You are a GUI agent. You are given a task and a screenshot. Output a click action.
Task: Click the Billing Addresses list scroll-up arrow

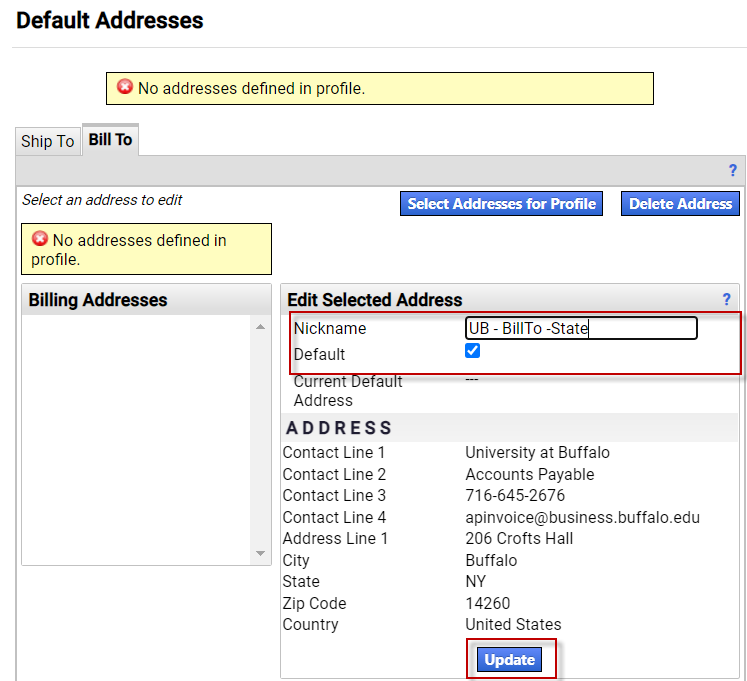(x=261, y=327)
